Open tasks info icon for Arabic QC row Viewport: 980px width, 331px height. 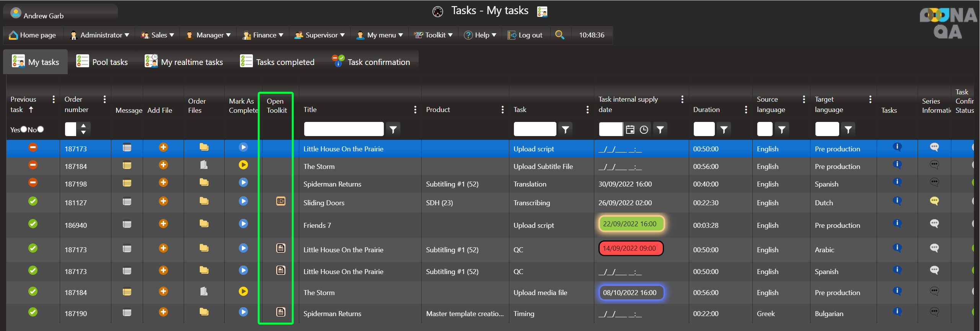tap(897, 248)
